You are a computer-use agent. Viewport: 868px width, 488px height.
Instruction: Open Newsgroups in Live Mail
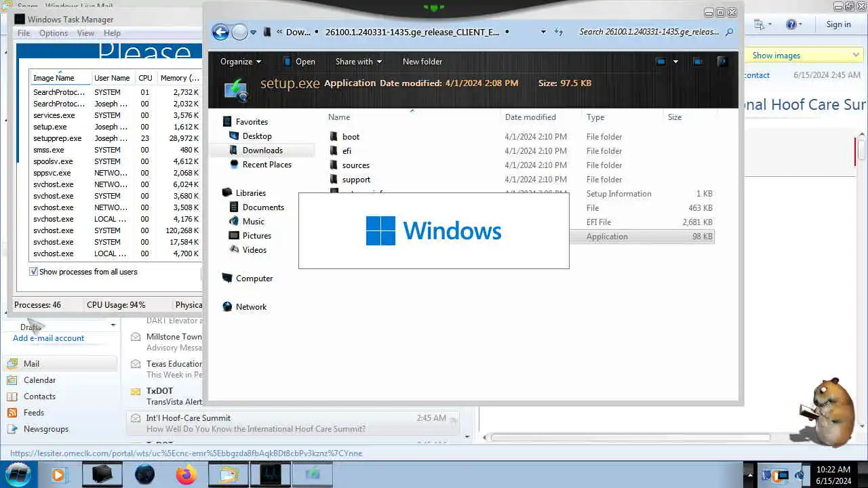tap(46, 429)
